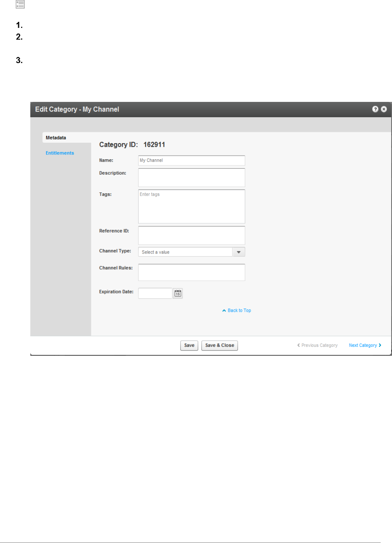Click the Tags entry box
This screenshot has height=543, width=392.
[x=192, y=206]
